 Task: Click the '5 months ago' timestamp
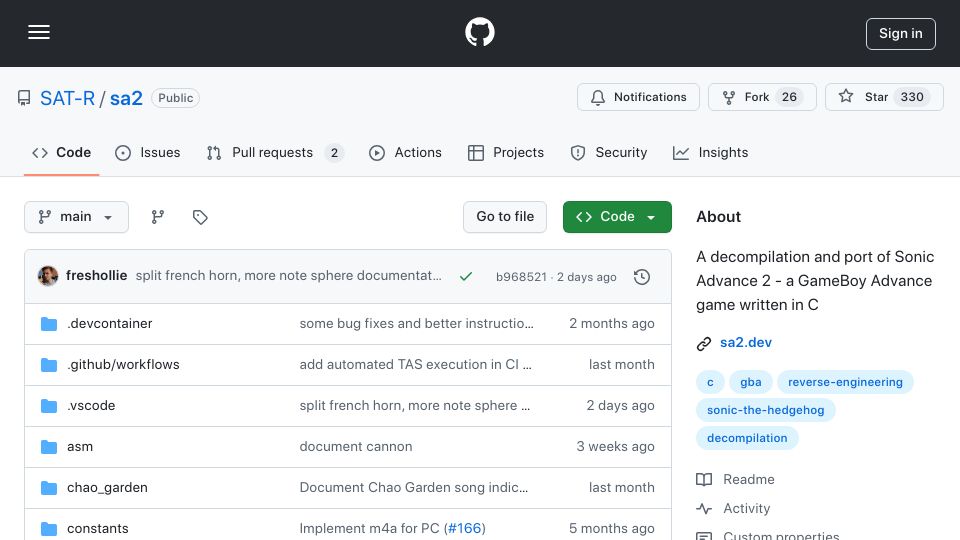(x=612, y=528)
